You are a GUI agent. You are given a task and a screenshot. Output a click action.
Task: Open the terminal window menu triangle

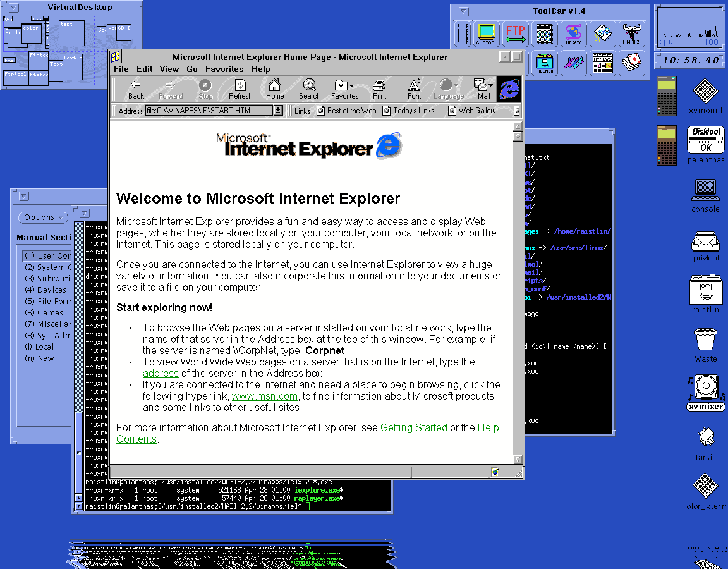click(x=85, y=213)
